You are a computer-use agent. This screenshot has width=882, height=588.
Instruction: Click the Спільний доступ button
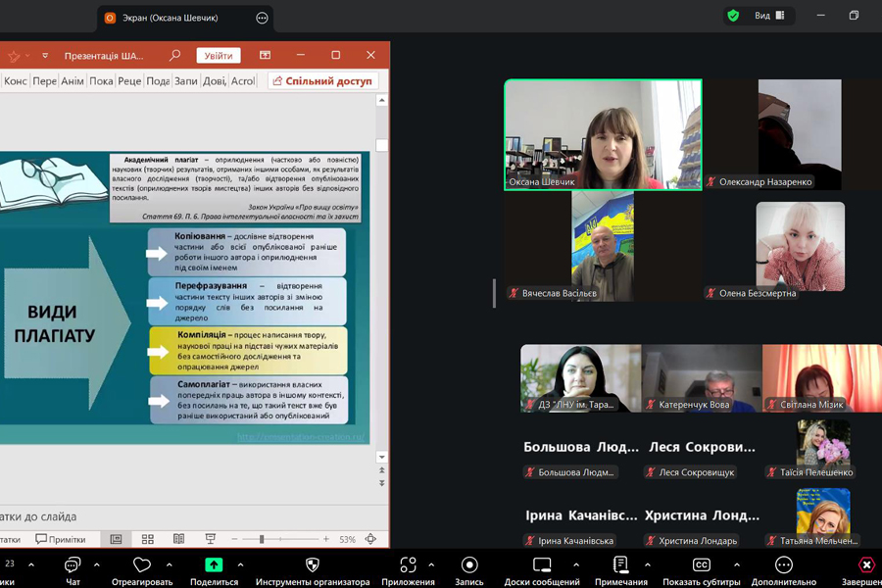click(x=323, y=81)
